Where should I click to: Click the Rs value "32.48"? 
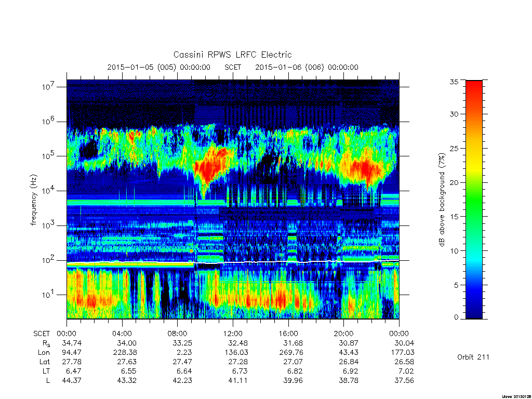pos(238,343)
